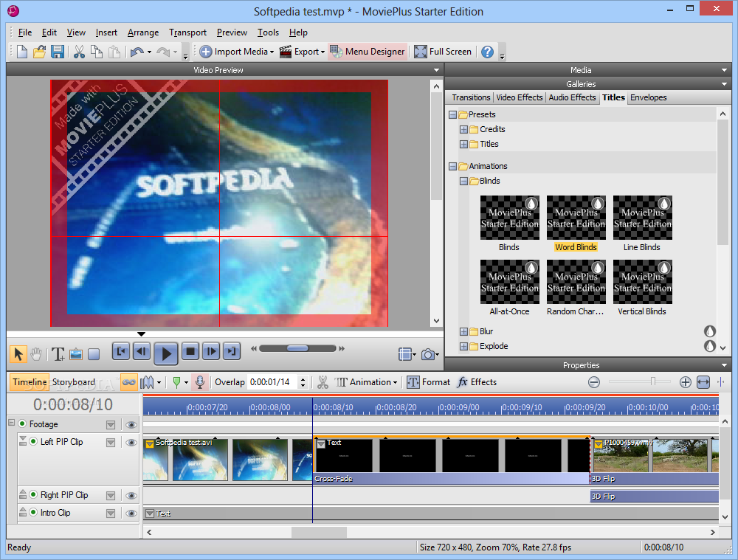Expand the Credits folder
The width and height of the screenshot is (738, 560).
[x=463, y=129]
